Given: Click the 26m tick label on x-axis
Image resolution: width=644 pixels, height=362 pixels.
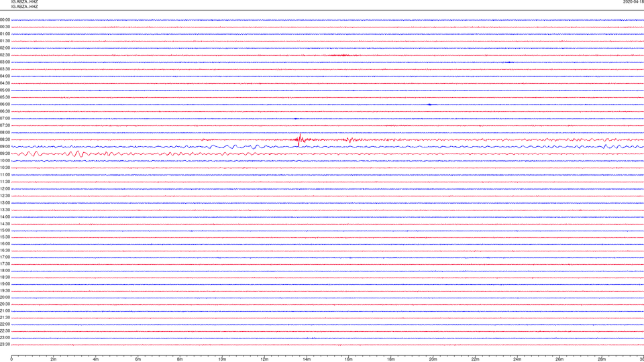Looking at the screenshot, I should pos(559,359).
